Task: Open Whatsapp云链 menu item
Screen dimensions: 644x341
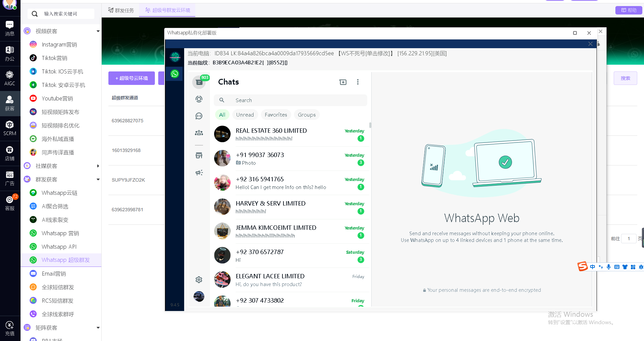Action: 60,193
